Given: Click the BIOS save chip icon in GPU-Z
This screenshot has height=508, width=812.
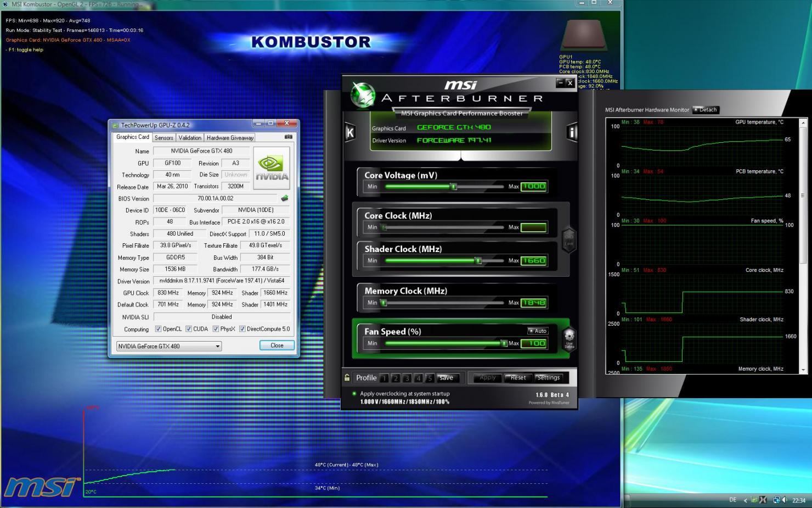Looking at the screenshot, I should pos(284,198).
